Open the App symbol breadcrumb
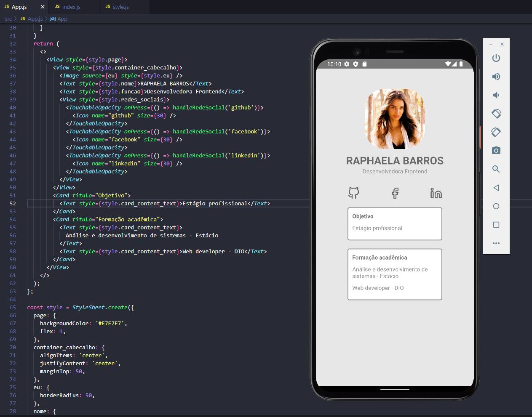532x417 pixels. click(x=62, y=19)
